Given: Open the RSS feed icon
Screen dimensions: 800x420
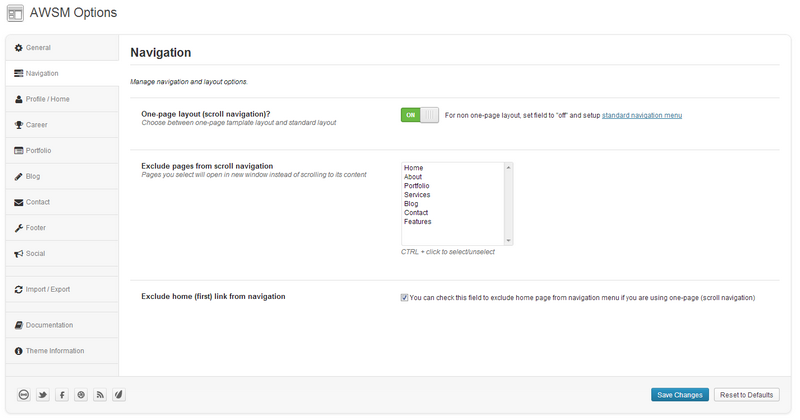Looking at the screenshot, I should 100,395.
